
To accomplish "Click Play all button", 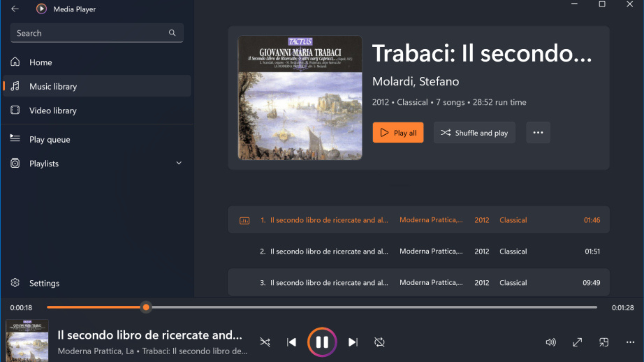I will click(398, 133).
